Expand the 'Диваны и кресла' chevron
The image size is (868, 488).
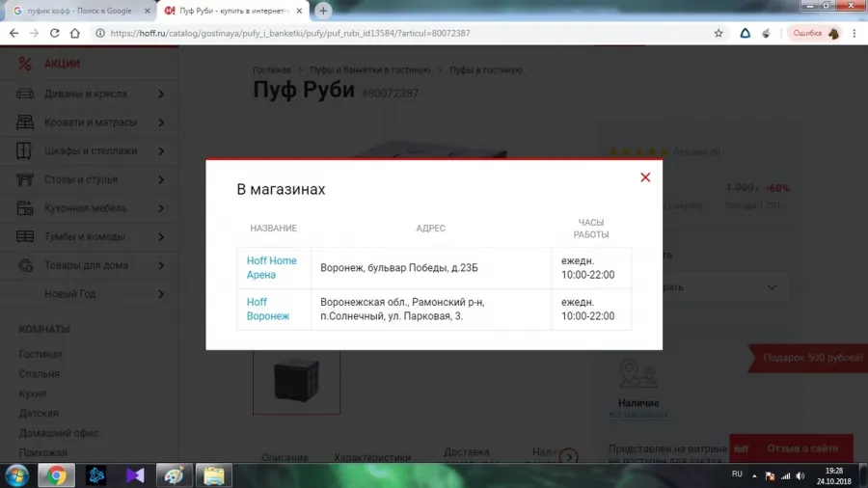pos(161,95)
